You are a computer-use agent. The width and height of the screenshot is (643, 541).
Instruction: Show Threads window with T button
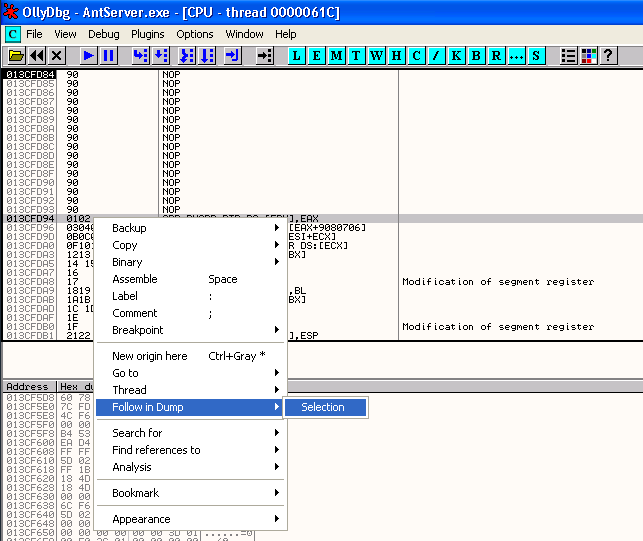point(356,56)
